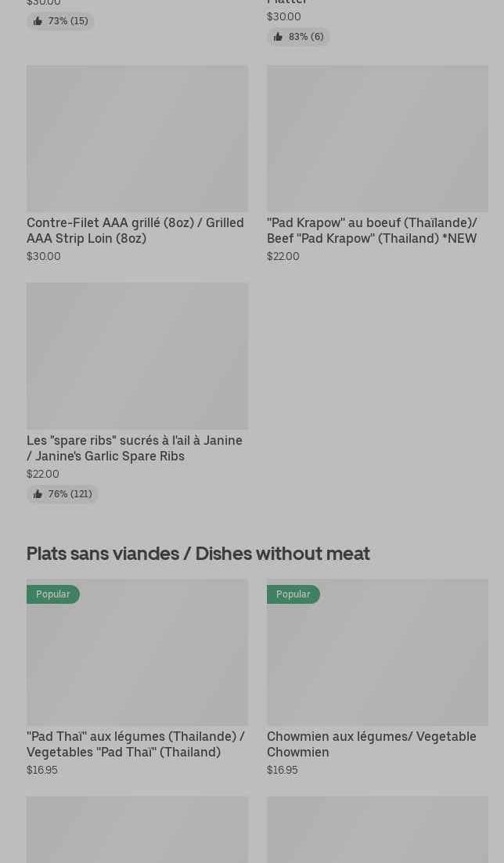Screen dimensions: 504x863
Task: Open Janine's Garlic Spare Ribs image
Action: (x=137, y=356)
